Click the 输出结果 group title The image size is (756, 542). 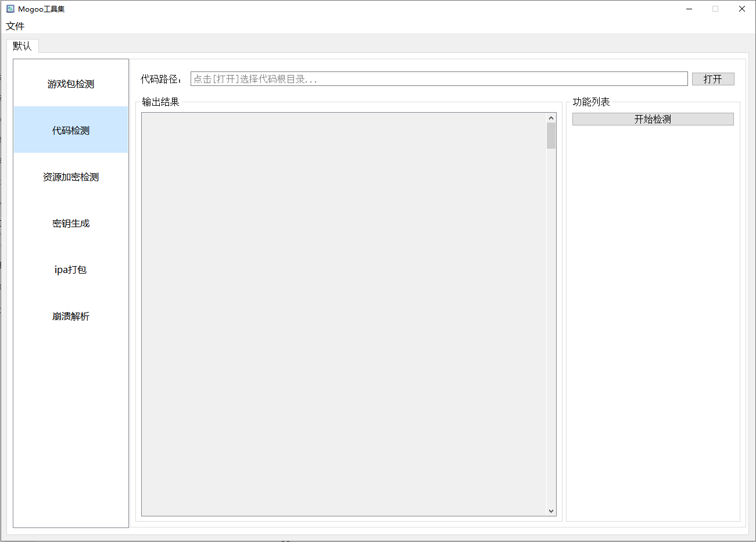160,102
